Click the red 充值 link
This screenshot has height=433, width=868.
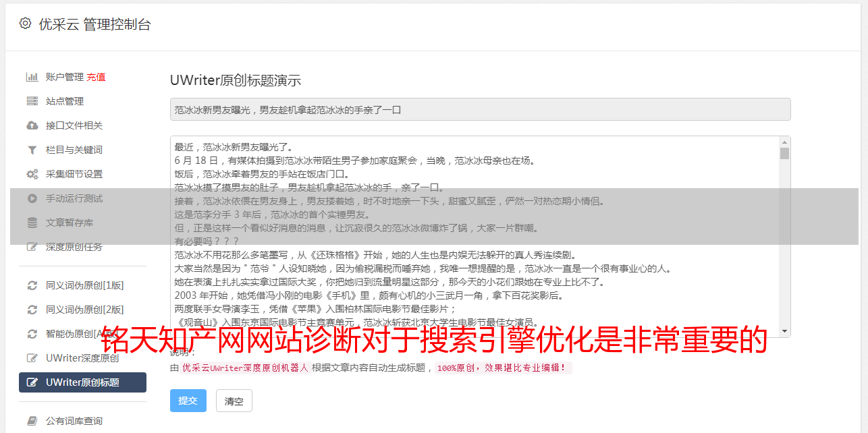pos(96,77)
